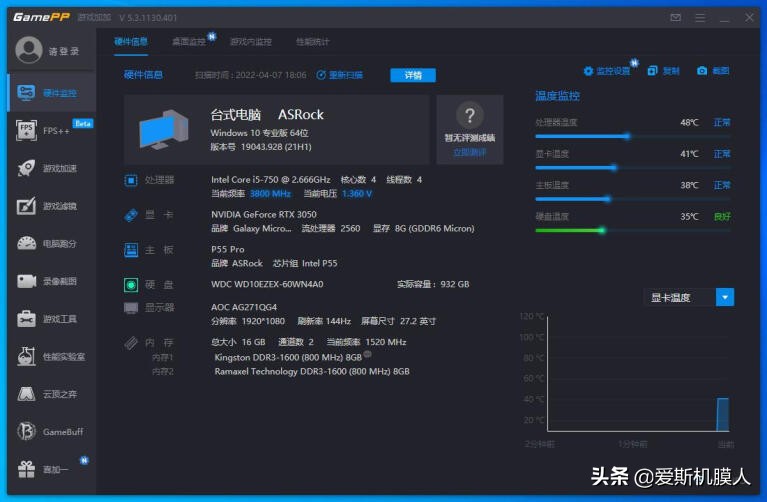
Task: Click the Windows 10 专业版 64位 text
Action: tap(259, 133)
